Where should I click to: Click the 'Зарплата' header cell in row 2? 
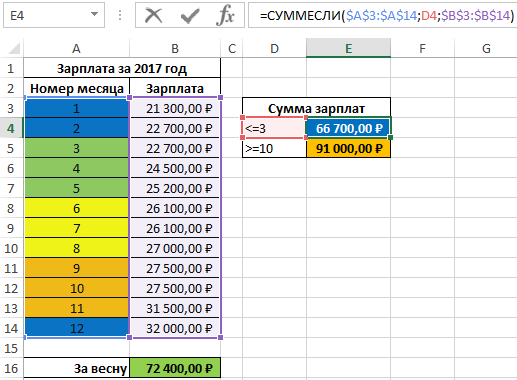[x=175, y=88]
